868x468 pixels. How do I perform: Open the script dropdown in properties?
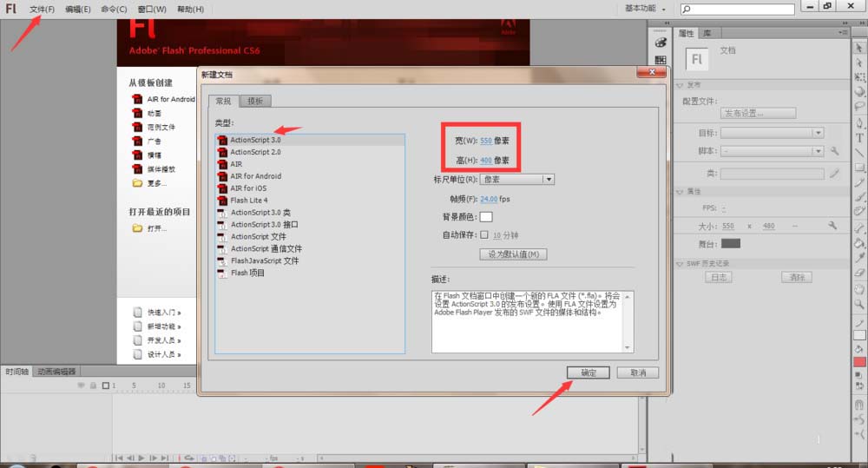click(x=773, y=151)
